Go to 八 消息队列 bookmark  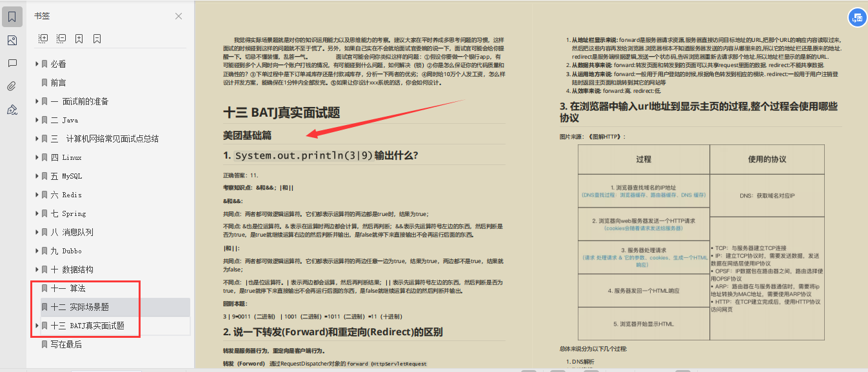pos(72,232)
